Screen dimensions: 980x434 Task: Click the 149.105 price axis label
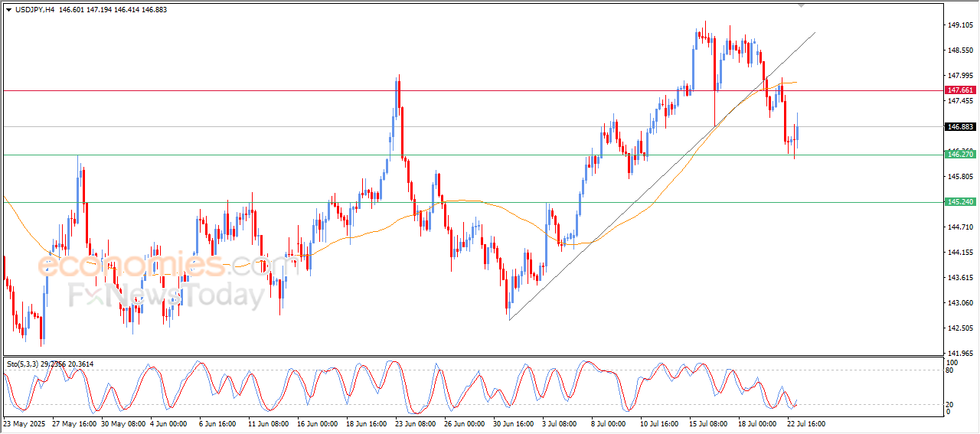tap(960, 25)
